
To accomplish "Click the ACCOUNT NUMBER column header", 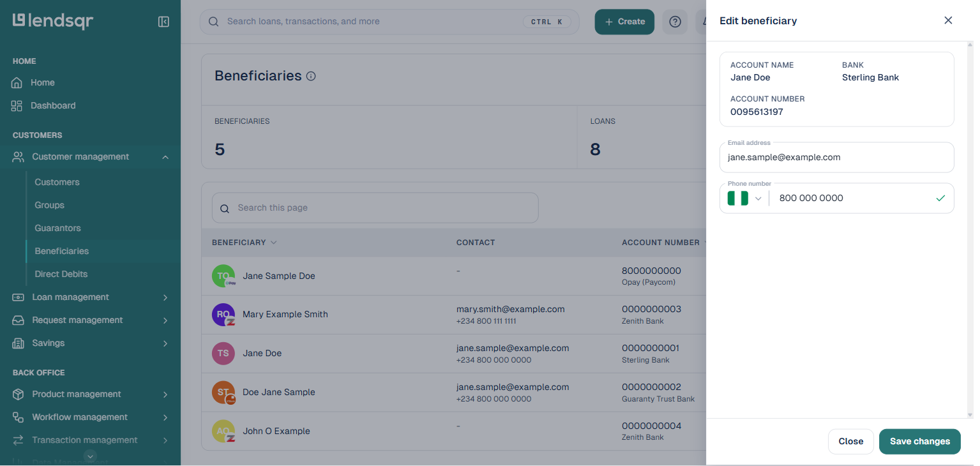I will (x=661, y=243).
